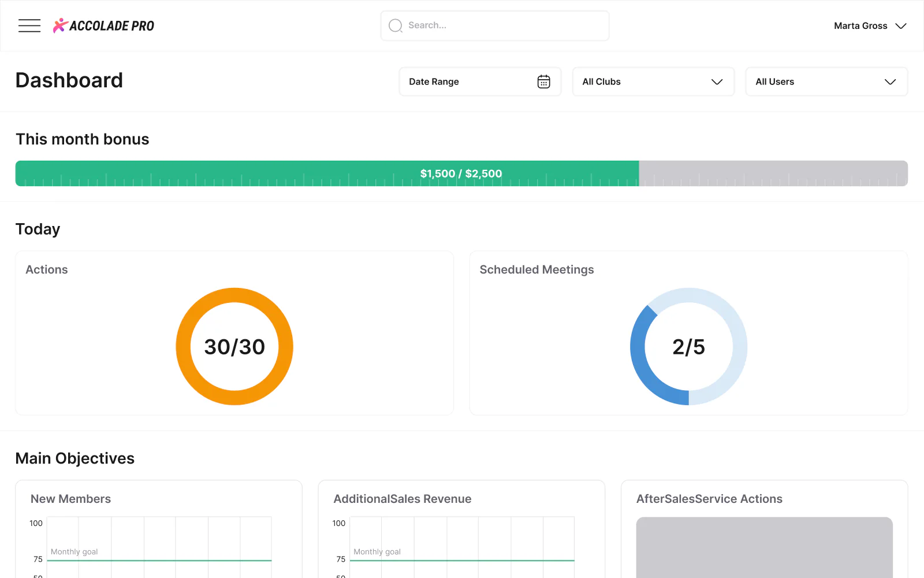This screenshot has width=924, height=578.
Task: Click the 'AfterSalesService Actions' card title
Action: coord(709,499)
